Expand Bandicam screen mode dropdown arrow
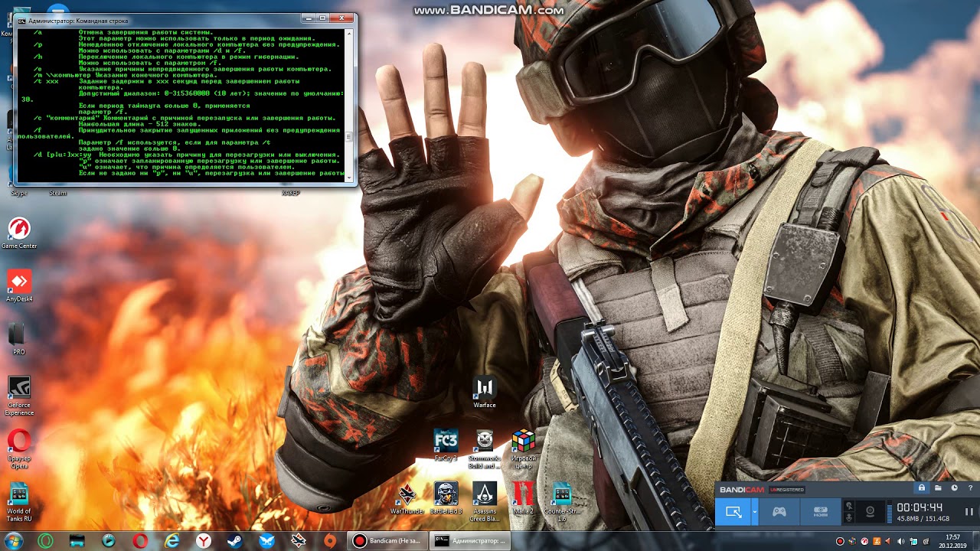 [755, 512]
